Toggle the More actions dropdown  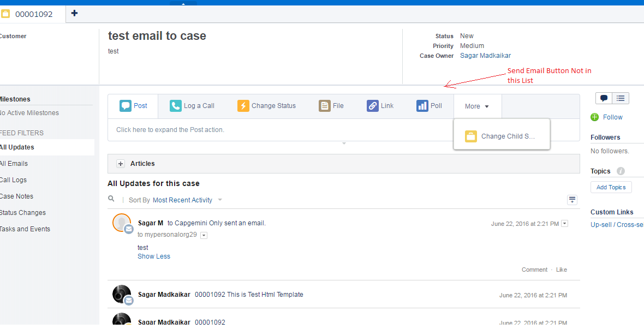tap(477, 106)
